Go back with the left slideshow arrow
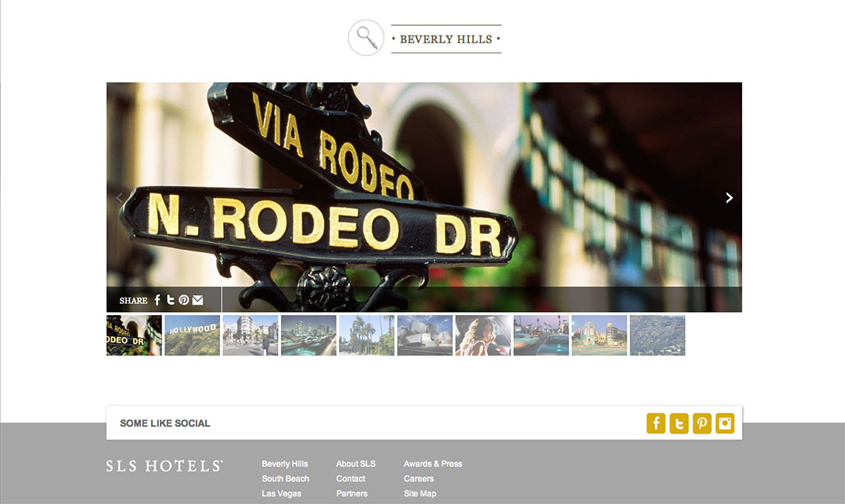This screenshot has width=845, height=504. 119,198
